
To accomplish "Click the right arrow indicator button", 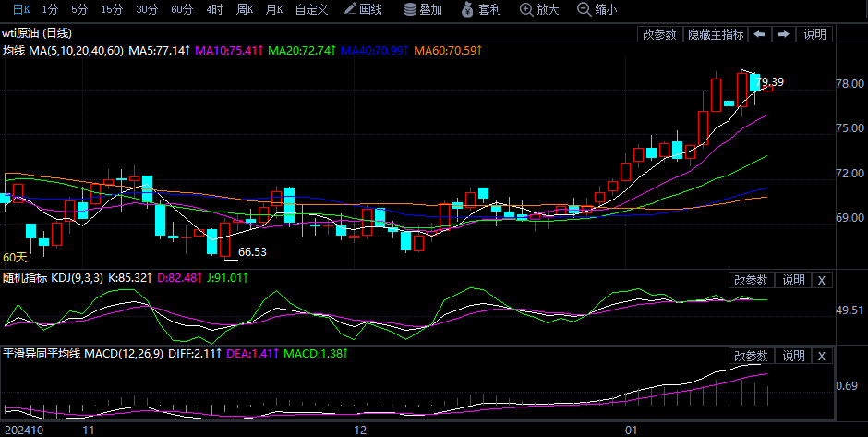I will coord(783,34).
